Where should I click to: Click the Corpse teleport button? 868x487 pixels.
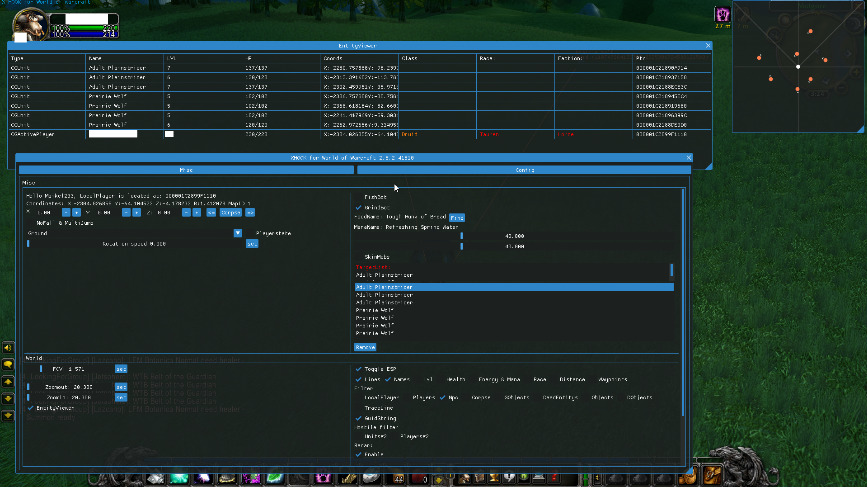230,213
